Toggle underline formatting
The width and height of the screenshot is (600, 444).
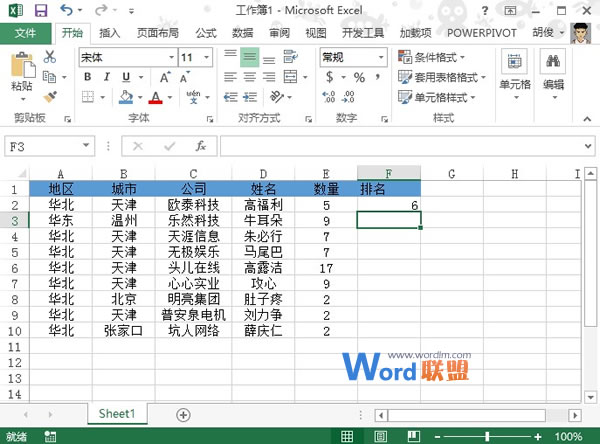point(126,77)
